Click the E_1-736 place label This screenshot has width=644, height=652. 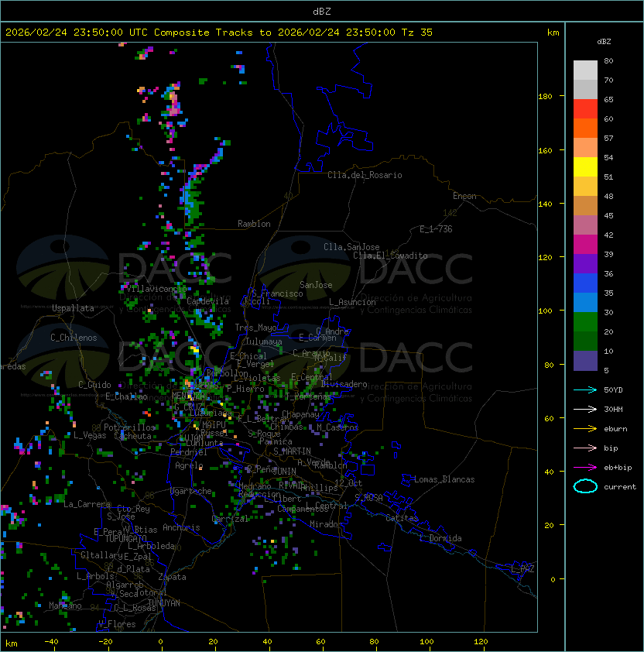436,229
